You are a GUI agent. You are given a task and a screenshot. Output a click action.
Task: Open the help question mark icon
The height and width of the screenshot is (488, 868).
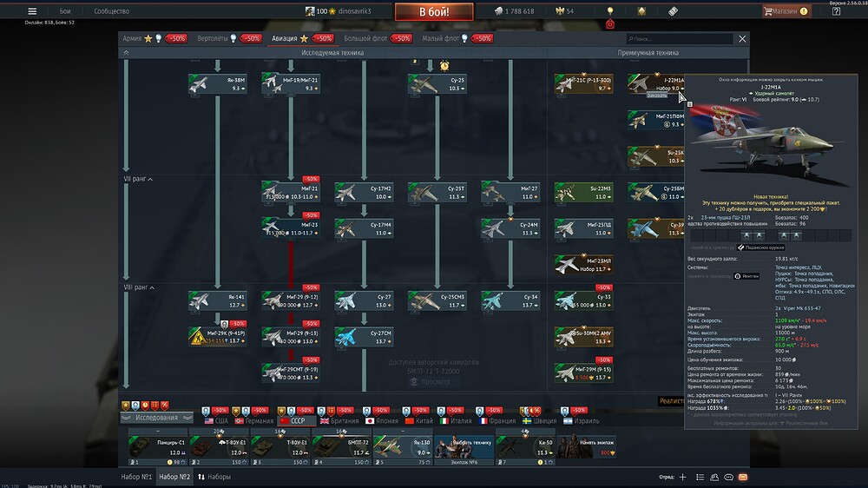click(836, 11)
